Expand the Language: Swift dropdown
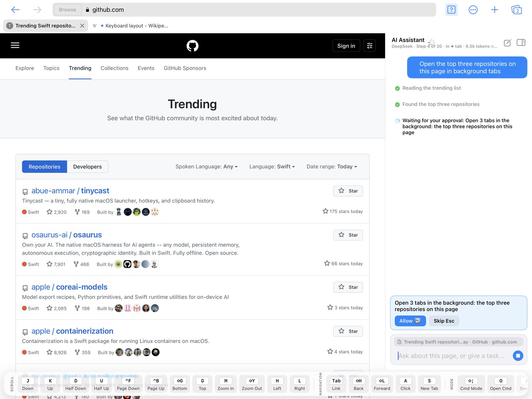 (x=272, y=167)
